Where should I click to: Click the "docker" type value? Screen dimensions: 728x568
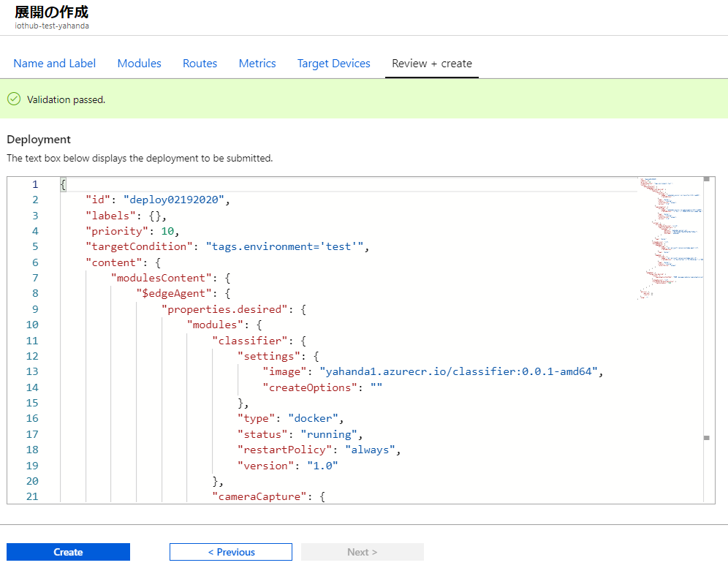pos(313,418)
